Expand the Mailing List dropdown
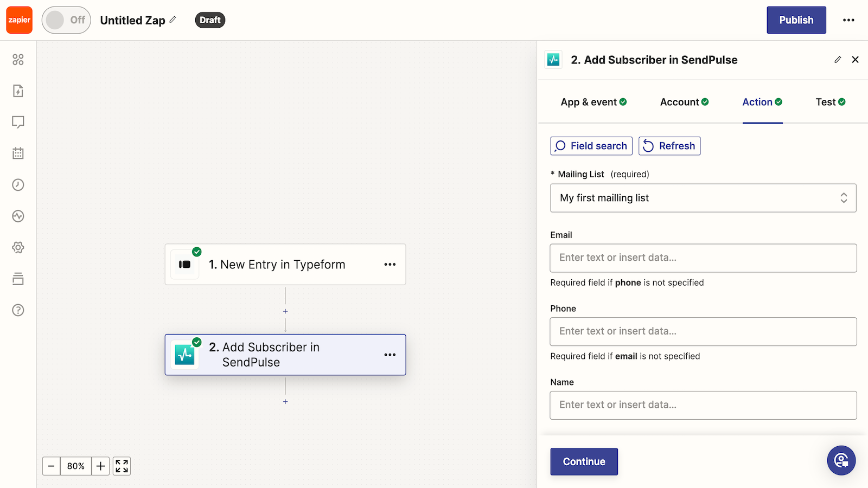The width and height of the screenshot is (868, 488). [x=703, y=198]
